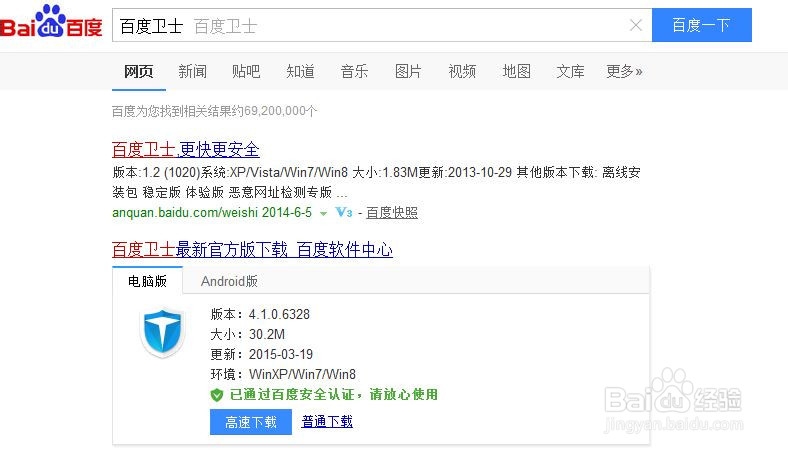Open the 贴吧 tab

coord(246,71)
